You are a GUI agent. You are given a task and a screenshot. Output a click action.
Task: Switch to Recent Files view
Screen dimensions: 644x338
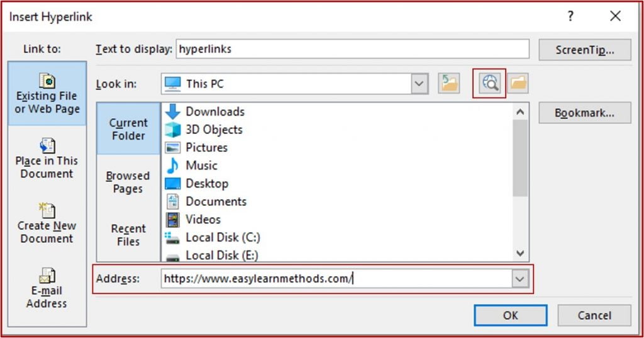(x=128, y=235)
